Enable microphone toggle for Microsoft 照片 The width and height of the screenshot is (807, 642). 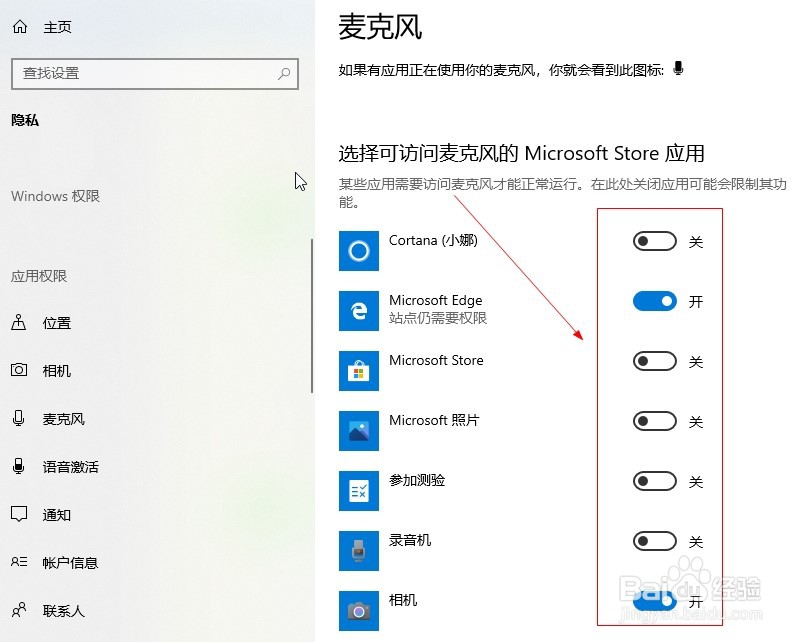[x=655, y=421]
